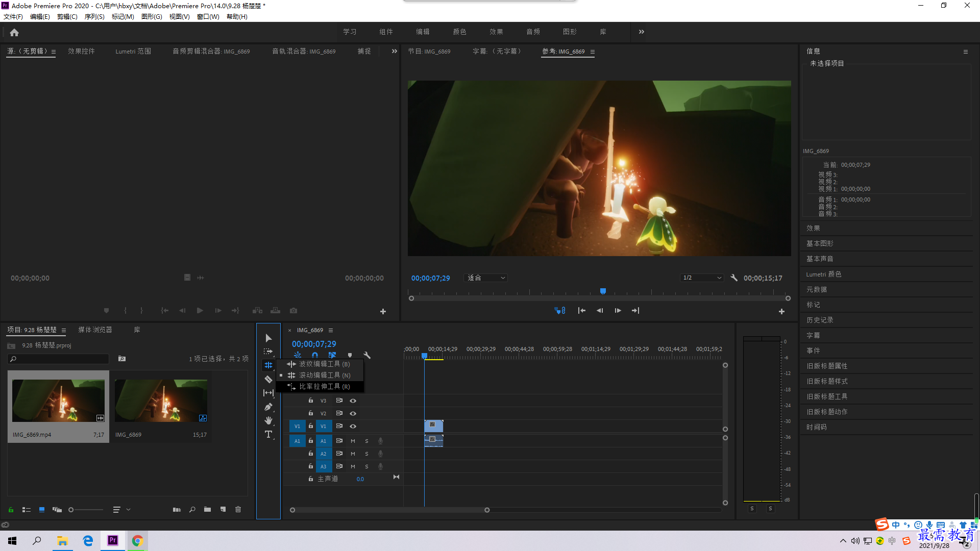Open the 媒体浏览器 tab

(95, 330)
